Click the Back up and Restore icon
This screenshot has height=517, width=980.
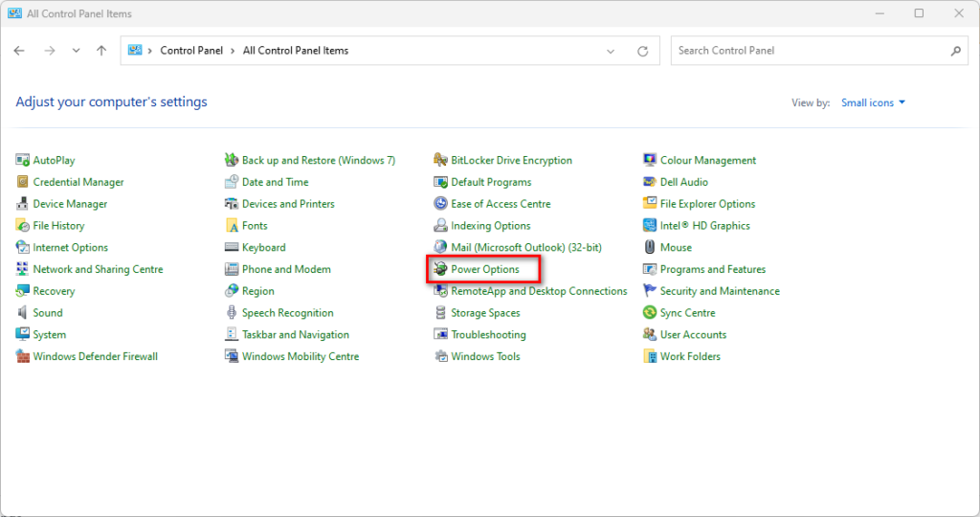click(232, 160)
